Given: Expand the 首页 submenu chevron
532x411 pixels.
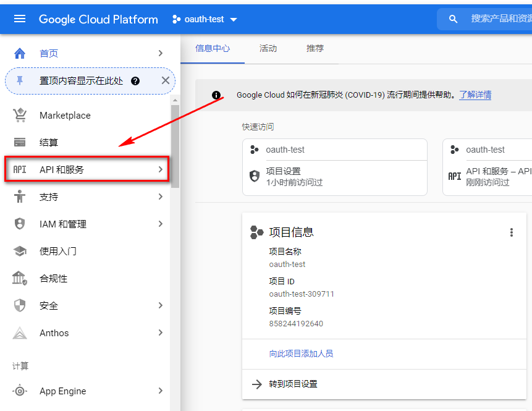Looking at the screenshot, I should pyautogui.click(x=161, y=53).
